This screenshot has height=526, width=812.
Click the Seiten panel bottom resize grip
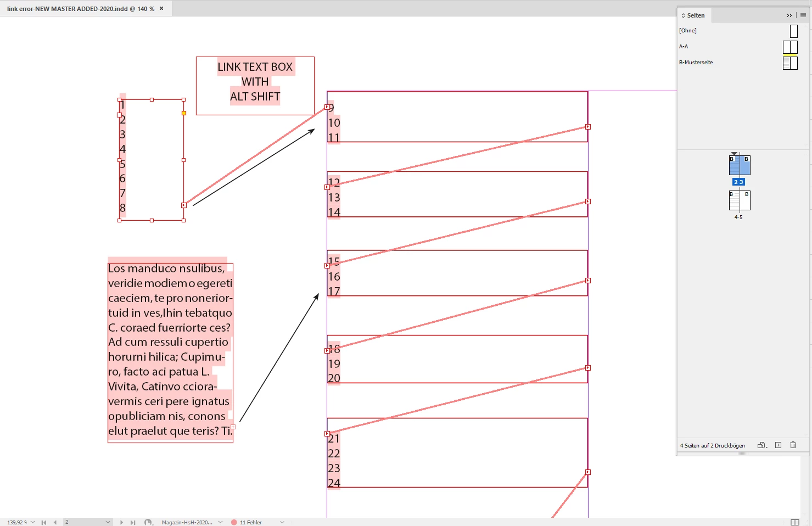tap(743, 454)
